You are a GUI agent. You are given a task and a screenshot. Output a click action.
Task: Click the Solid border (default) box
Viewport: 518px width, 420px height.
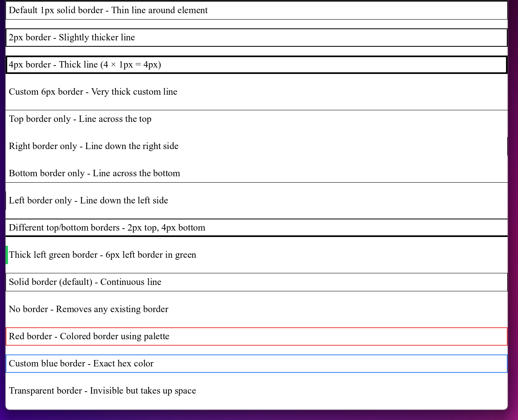[256, 282]
